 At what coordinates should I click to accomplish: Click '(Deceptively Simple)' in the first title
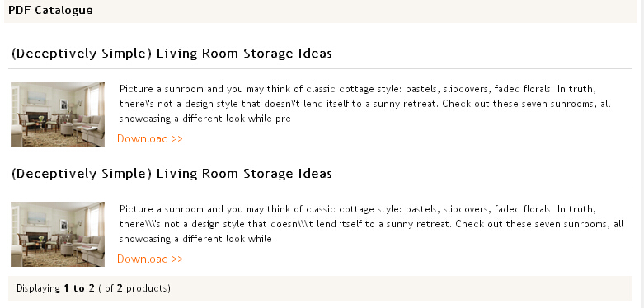82,54
